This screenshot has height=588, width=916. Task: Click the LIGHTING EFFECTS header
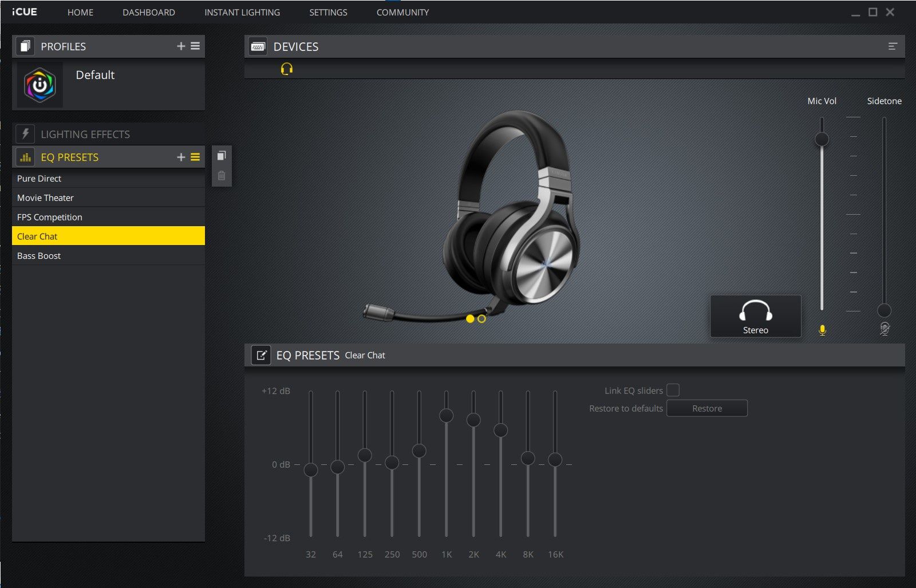(108, 134)
